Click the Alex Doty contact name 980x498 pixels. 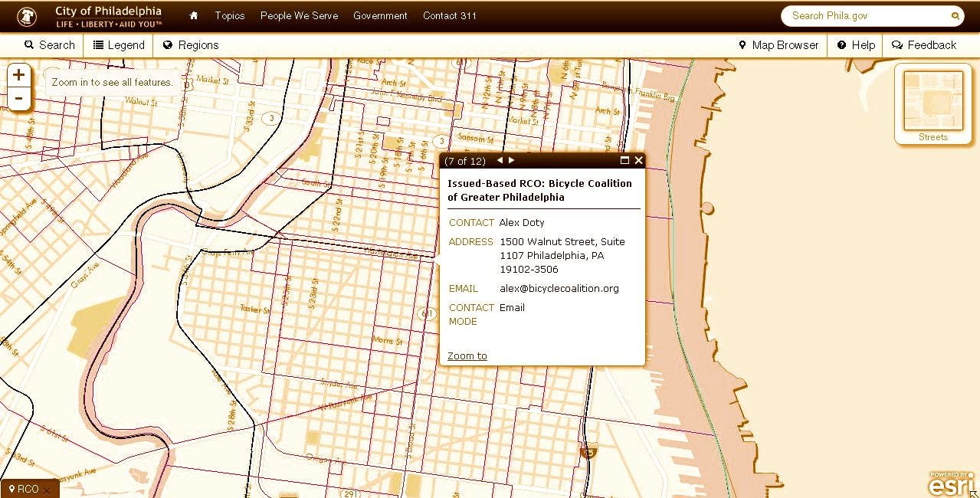522,223
